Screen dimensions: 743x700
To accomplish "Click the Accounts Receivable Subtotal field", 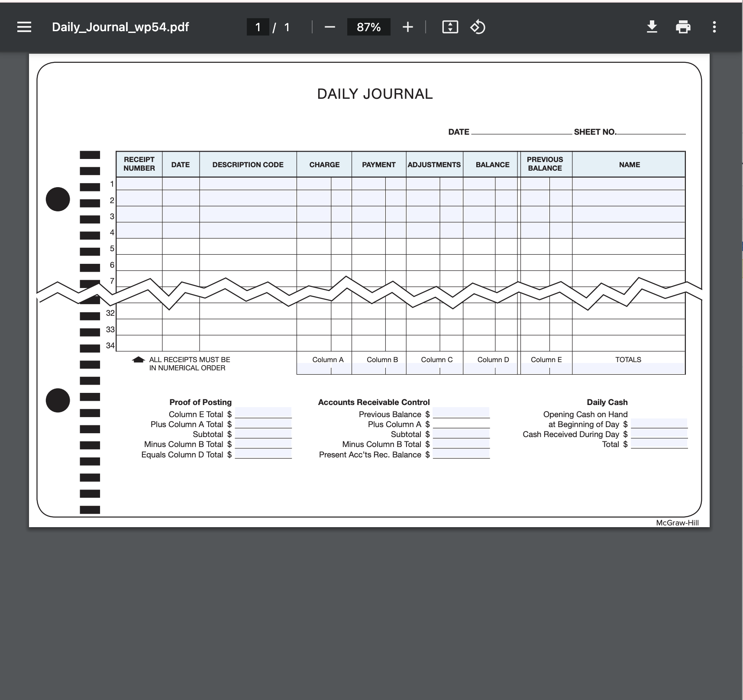I will point(461,433).
